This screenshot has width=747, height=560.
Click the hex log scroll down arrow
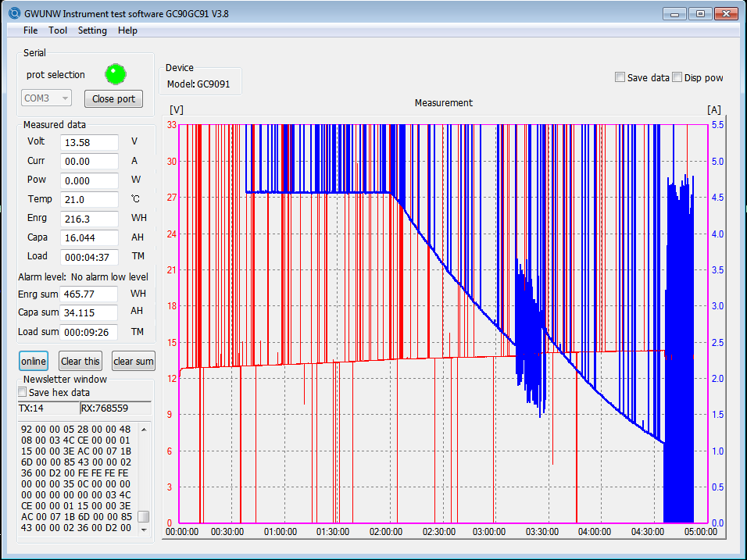pos(144,530)
